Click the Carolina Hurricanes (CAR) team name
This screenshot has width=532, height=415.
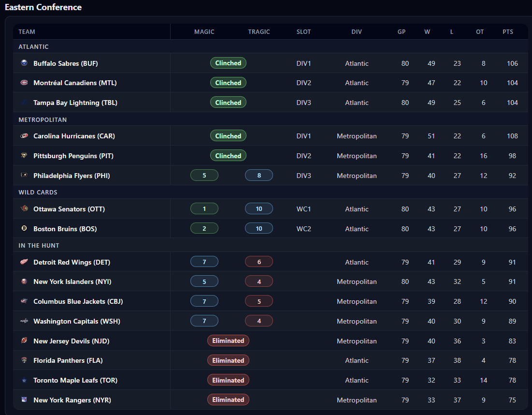(74, 136)
